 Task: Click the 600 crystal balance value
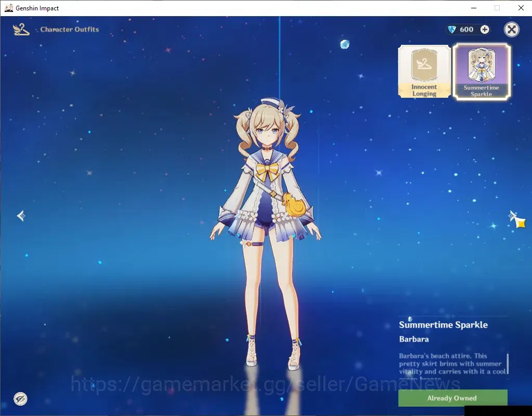(466, 30)
